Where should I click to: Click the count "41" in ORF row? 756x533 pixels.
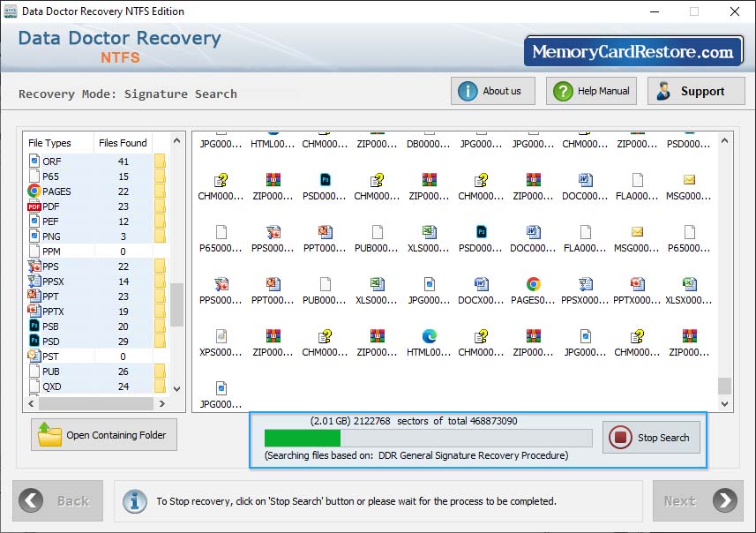[x=124, y=161]
